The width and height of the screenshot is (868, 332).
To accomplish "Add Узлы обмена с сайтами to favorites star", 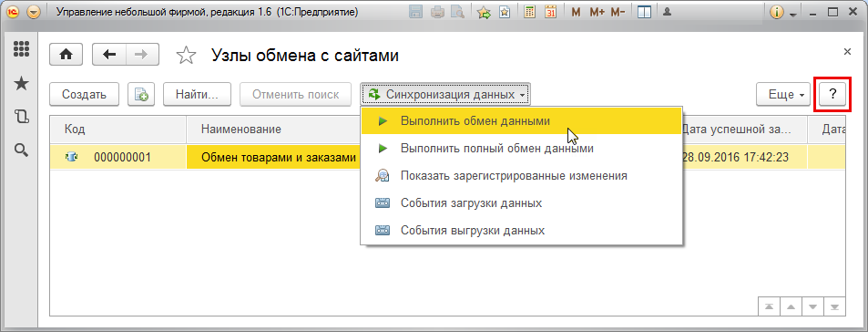I will coord(186,55).
